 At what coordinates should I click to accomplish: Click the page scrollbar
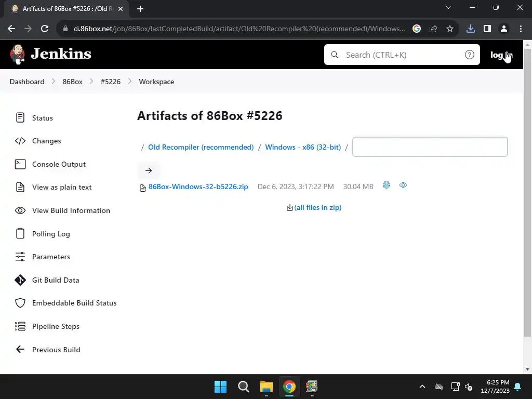pyautogui.click(x=528, y=192)
